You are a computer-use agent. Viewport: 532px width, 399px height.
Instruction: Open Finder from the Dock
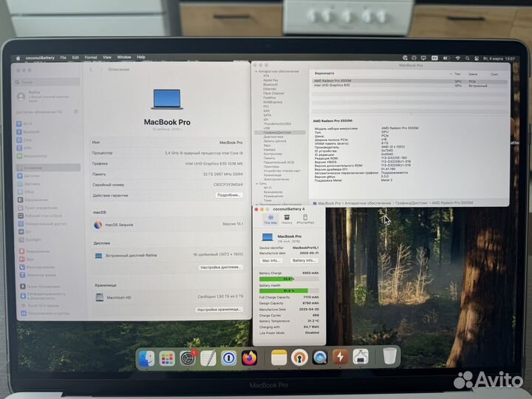[146, 358]
